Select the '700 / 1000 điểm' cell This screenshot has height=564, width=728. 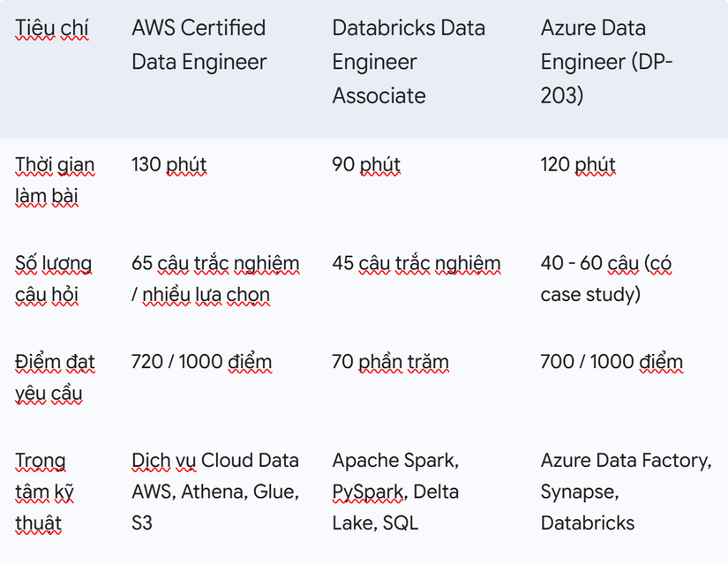tap(612, 362)
